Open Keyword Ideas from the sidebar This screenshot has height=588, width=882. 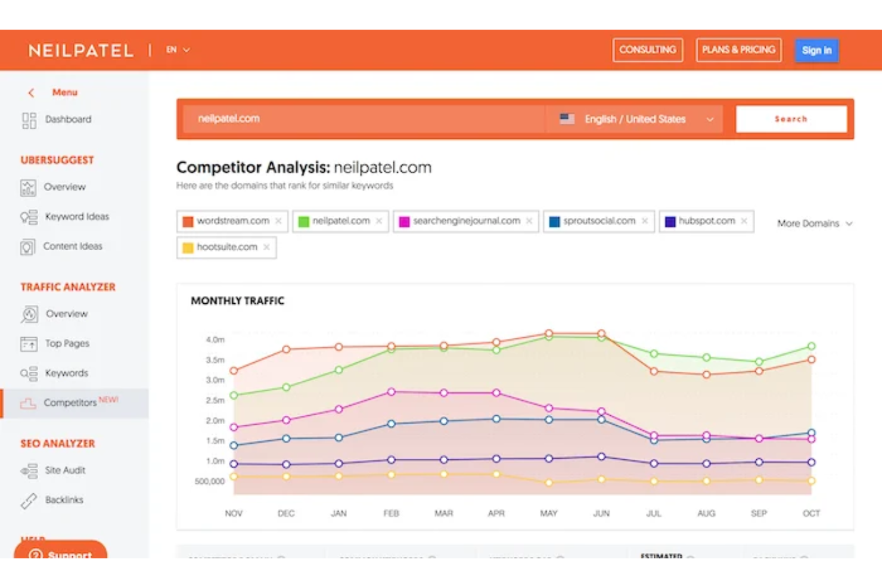click(28, 216)
